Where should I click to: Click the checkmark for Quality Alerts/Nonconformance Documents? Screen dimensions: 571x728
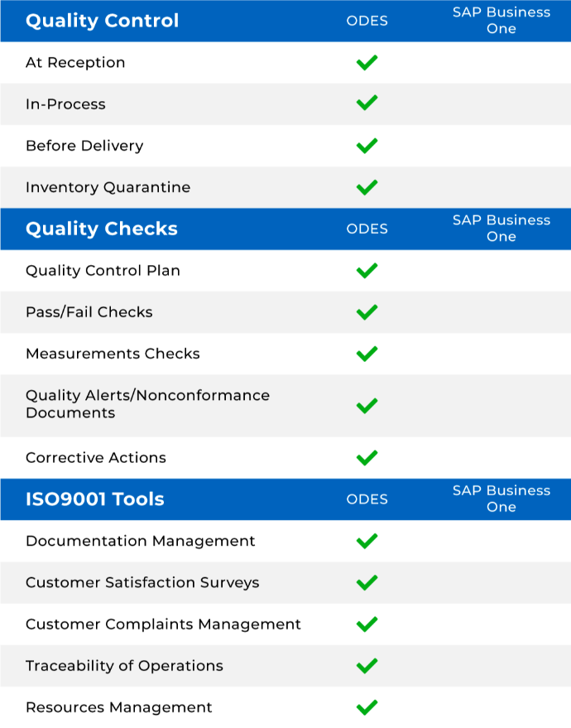point(367,406)
